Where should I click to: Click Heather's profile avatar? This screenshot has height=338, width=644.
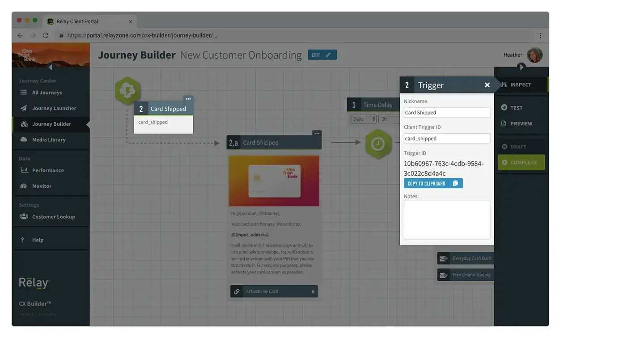click(534, 55)
